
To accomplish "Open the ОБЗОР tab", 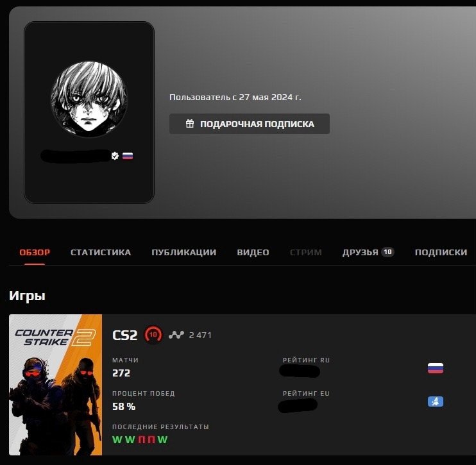I will coord(35,252).
